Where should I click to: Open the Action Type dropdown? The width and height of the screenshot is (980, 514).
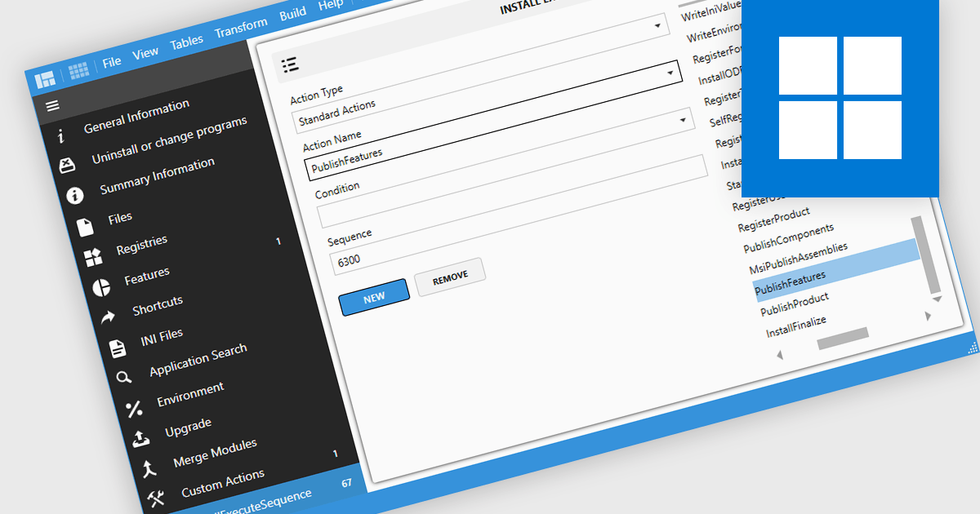tap(682, 118)
